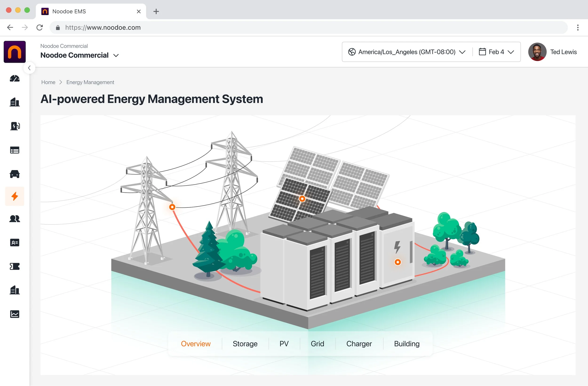The width and height of the screenshot is (588, 386).
Task: Switch to the Storage tab
Action: pos(245,343)
